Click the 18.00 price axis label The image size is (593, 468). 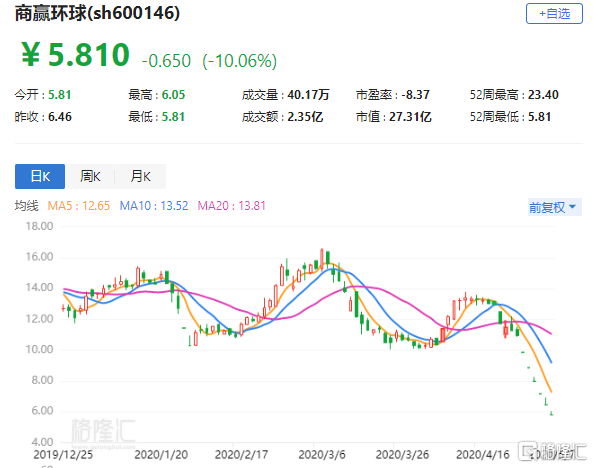pyautogui.click(x=39, y=226)
